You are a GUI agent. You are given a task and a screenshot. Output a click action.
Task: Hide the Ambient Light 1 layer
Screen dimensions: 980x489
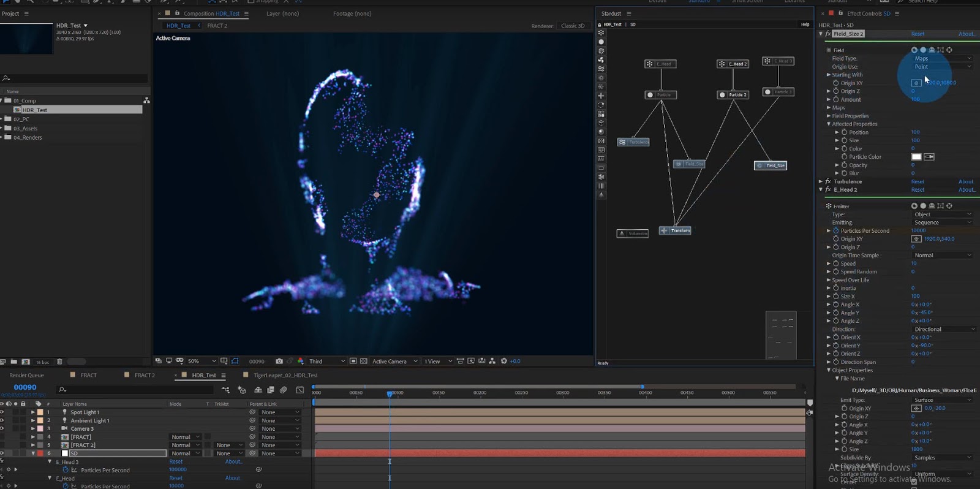pos(2,420)
